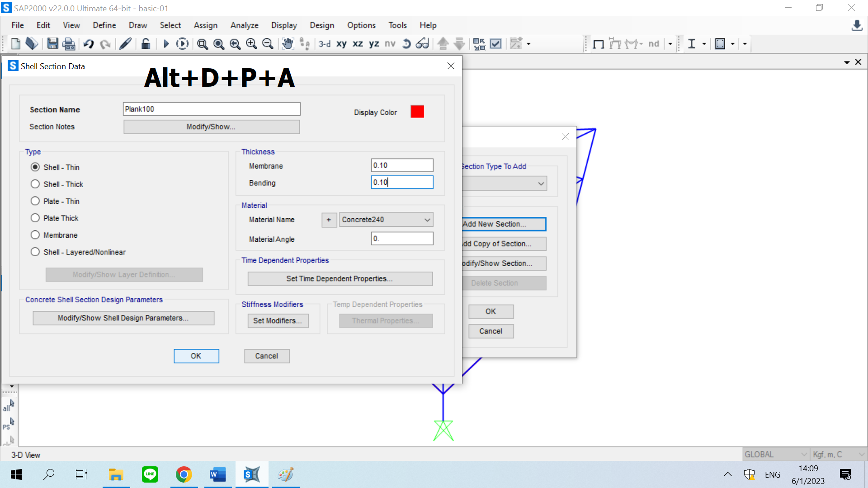Viewport: 868px width, 488px height.
Task: Open the Analyze menu
Action: (x=244, y=25)
